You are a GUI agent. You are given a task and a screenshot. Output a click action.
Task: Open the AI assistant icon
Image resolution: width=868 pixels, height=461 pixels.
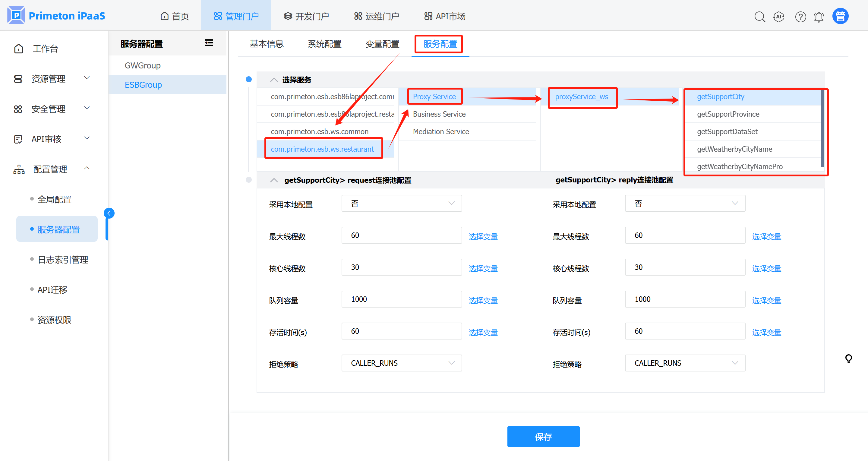(x=779, y=17)
